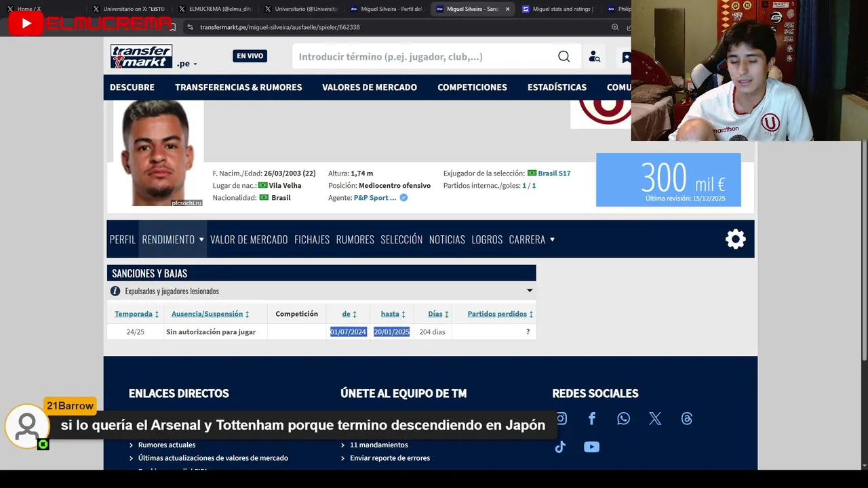Switch to the FICHAJES tab
Image resolution: width=868 pixels, height=488 pixels.
pyautogui.click(x=312, y=239)
